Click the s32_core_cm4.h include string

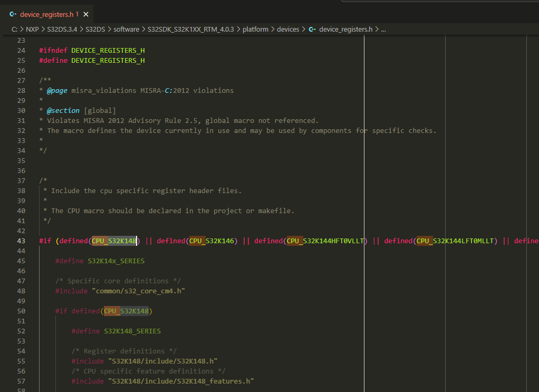[138, 290]
